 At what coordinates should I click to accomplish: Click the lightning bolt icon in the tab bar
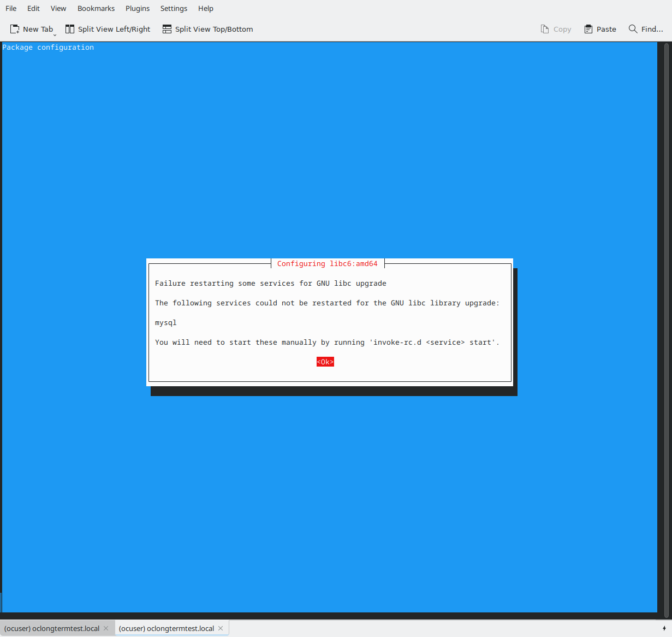(664, 628)
